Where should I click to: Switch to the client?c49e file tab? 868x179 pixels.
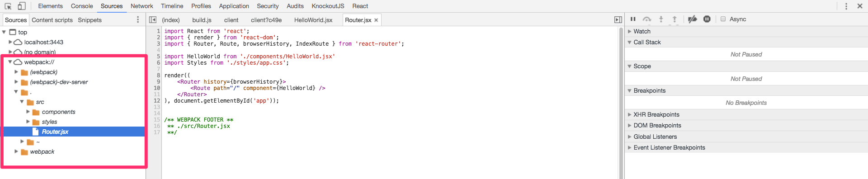point(266,20)
